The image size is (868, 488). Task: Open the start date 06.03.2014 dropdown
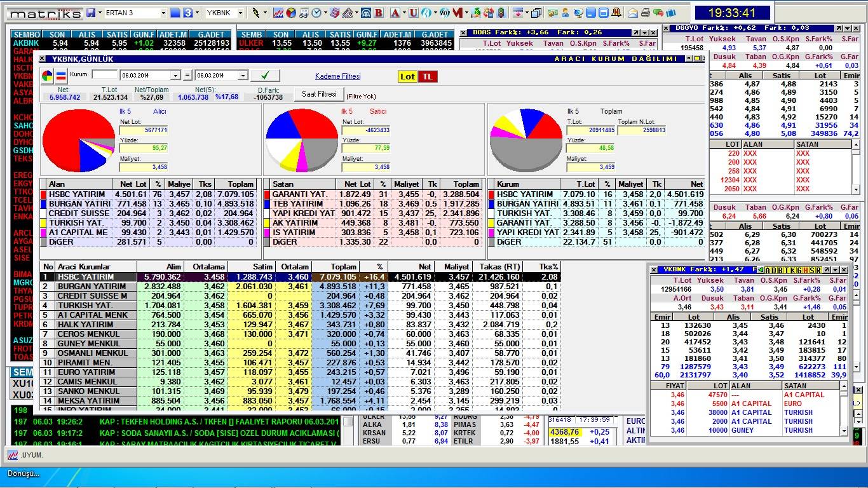[175, 75]
